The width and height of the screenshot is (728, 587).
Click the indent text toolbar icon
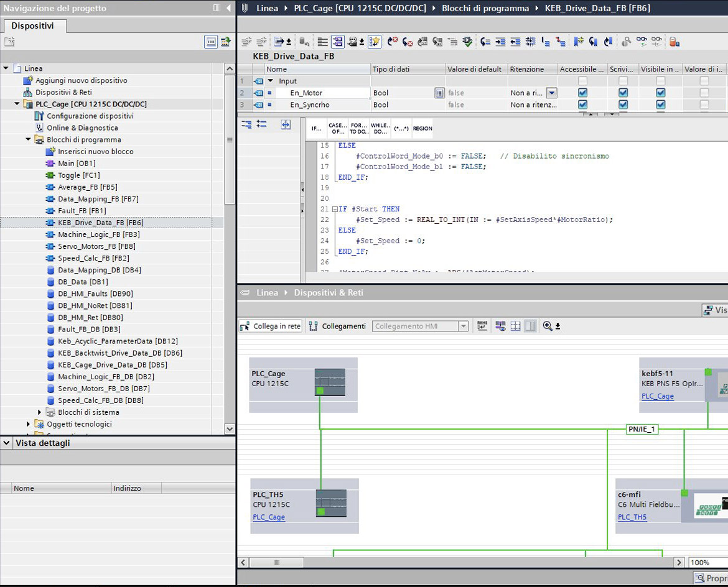[500, 42]
